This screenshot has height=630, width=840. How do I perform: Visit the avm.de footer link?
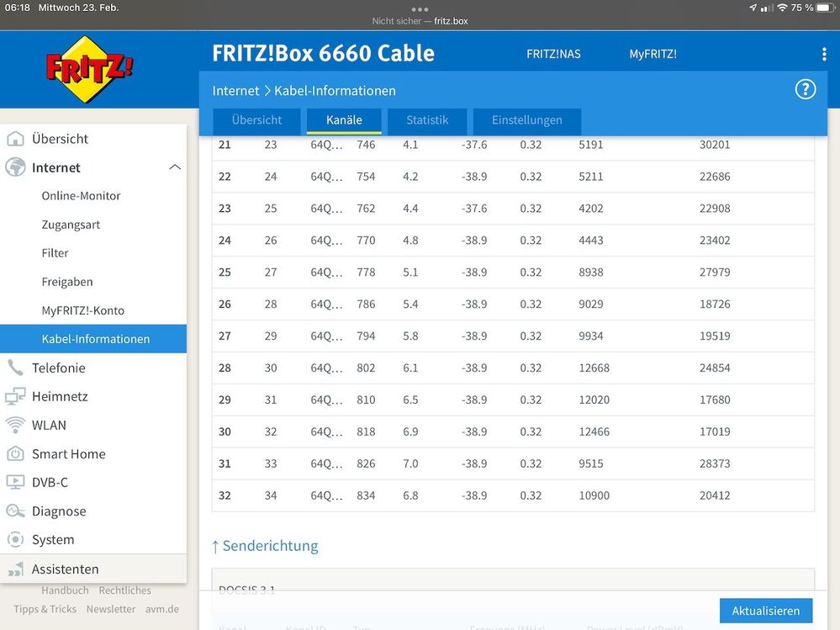pyautogui.click(x=161, y=608)
